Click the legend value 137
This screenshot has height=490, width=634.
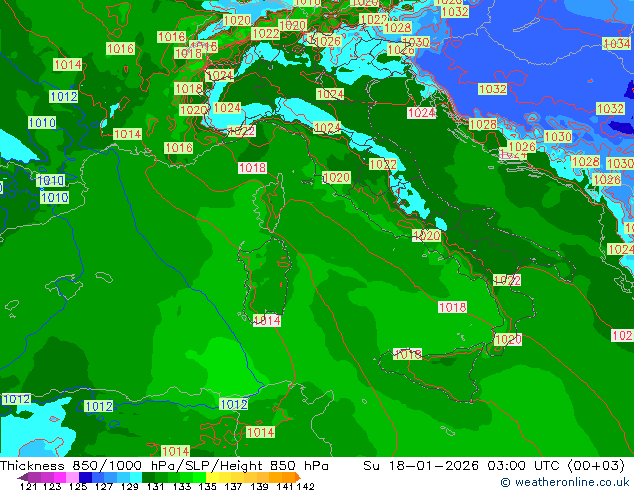(x=233, y=486)
